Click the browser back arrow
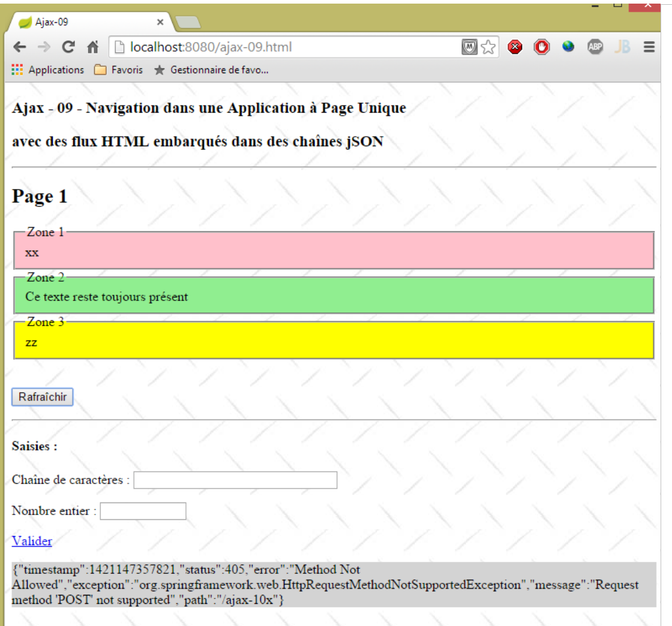 [20, 47]
